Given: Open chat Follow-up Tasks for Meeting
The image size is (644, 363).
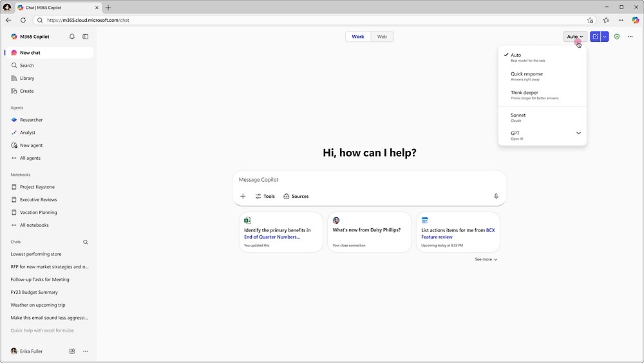Looking at the screenshot, I should (x=50, y=280).
